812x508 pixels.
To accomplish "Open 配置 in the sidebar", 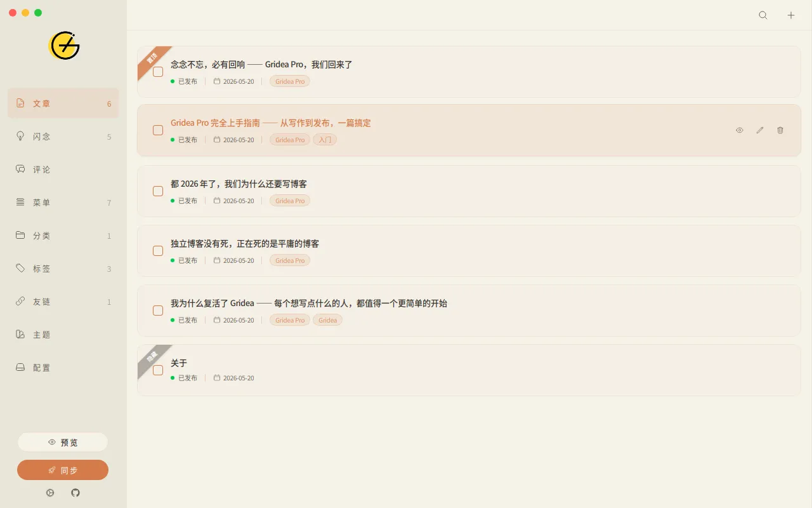I will (63, 368).
